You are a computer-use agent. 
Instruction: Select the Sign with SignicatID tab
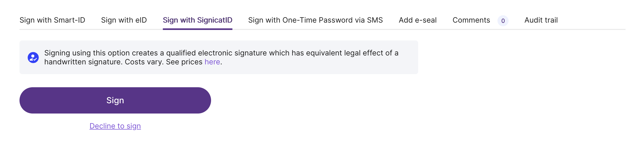click(x=197, y=20)
